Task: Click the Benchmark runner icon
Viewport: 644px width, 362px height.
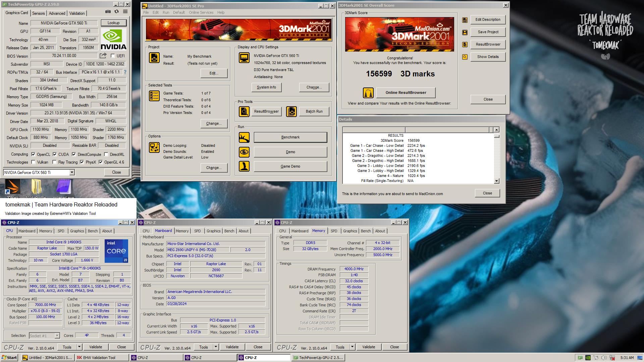Action: pyautogui.click(x=244, y=137)
